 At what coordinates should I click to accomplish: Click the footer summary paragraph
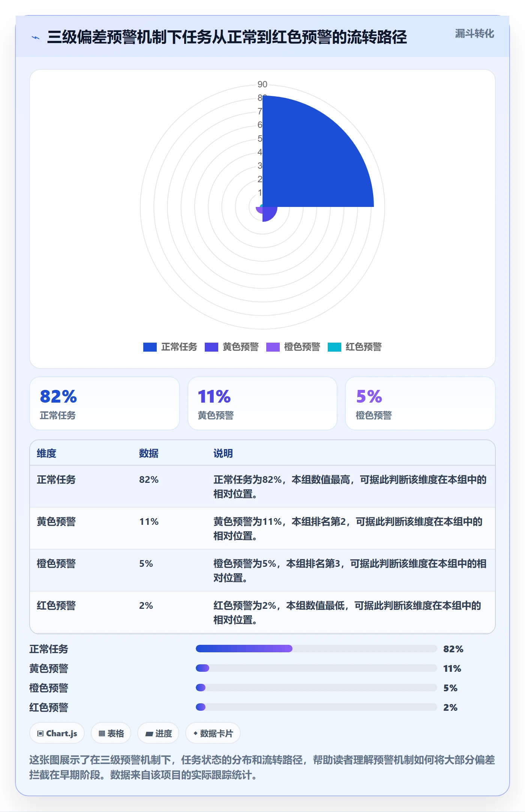point(262,767)
